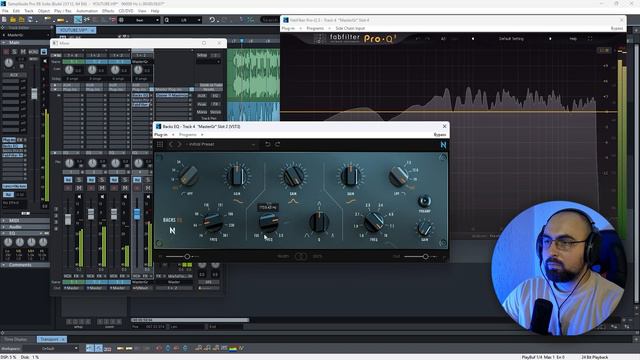Click the mid band GAIN knob in Backs EQ
The height and width of the screenshot is (360, 640).
click(293, 176)
